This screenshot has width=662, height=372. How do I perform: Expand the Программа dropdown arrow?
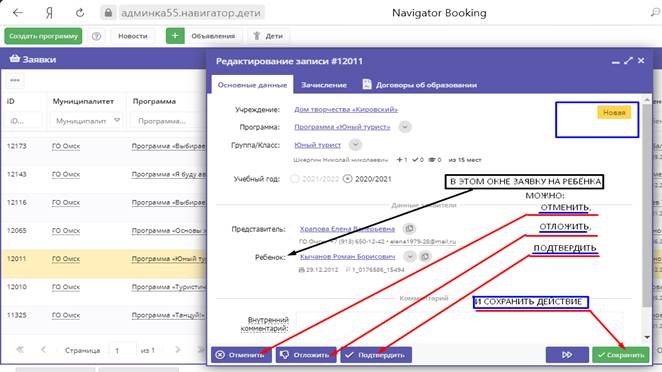pyautogui.click(x=404, y=127)
